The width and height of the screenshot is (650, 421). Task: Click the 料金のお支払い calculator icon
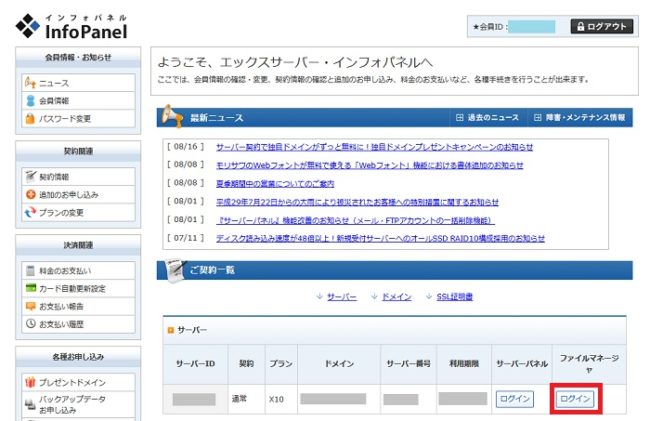click(30, 271)
